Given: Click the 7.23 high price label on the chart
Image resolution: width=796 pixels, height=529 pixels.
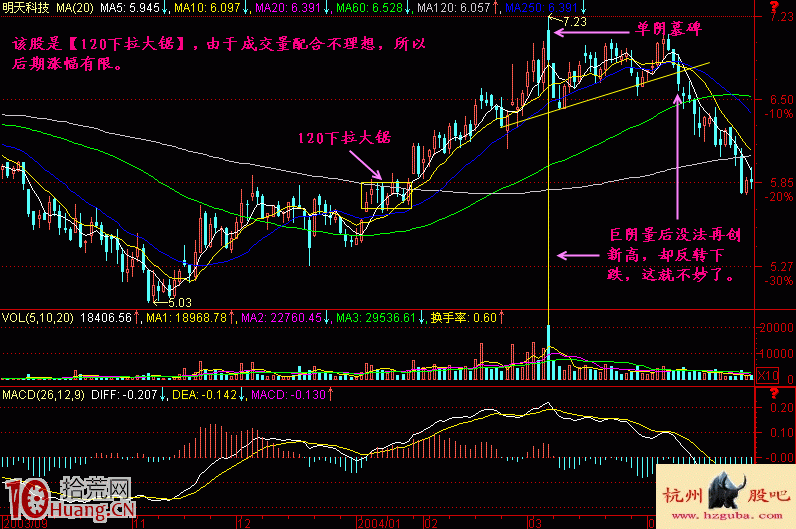Looking at the screenshot, I should point(574,22).
